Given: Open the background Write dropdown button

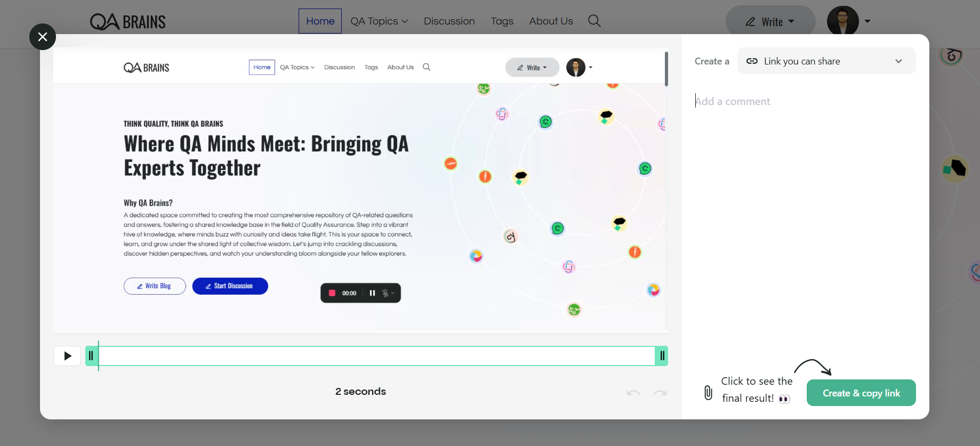Looking at the screenshot, I should coord(770,21).
